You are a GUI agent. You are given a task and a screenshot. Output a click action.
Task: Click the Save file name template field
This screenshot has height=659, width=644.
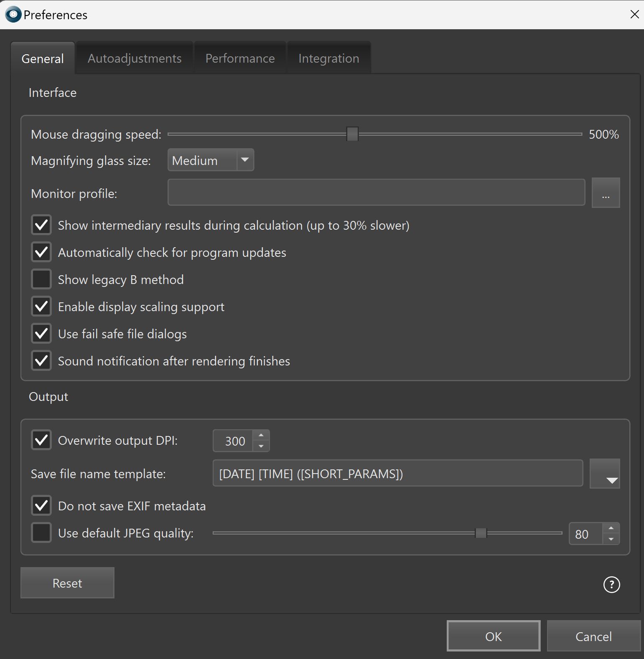pos(397,474)
